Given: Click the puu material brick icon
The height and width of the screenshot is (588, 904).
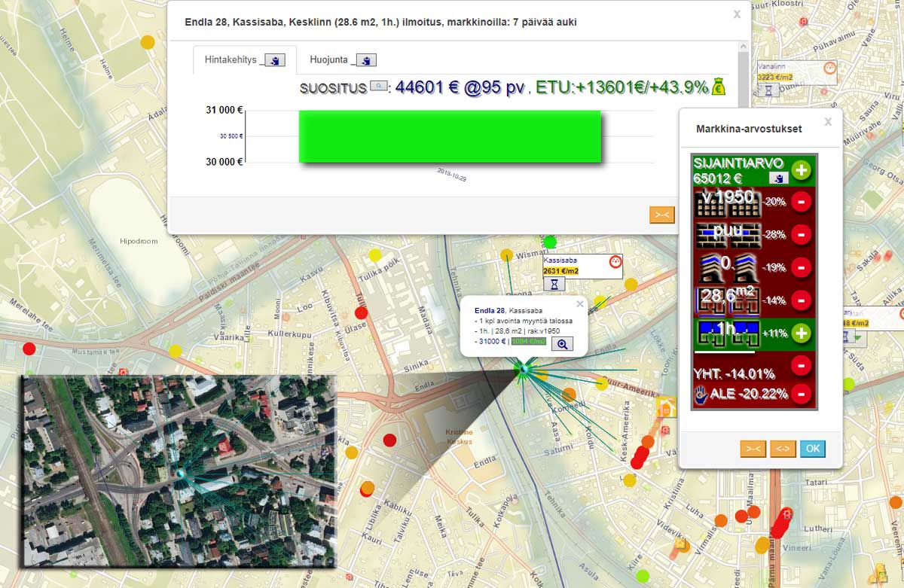Looking at the screenshot, I should 728,235.
